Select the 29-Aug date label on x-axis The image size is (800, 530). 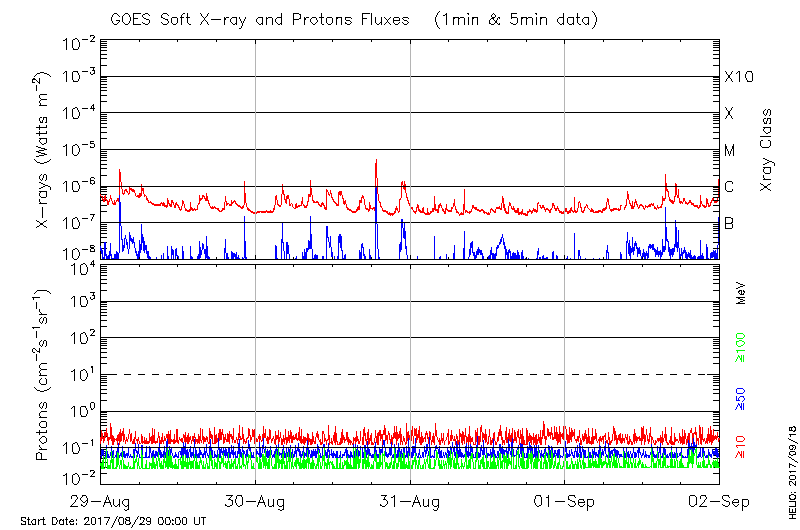point(101,500)
